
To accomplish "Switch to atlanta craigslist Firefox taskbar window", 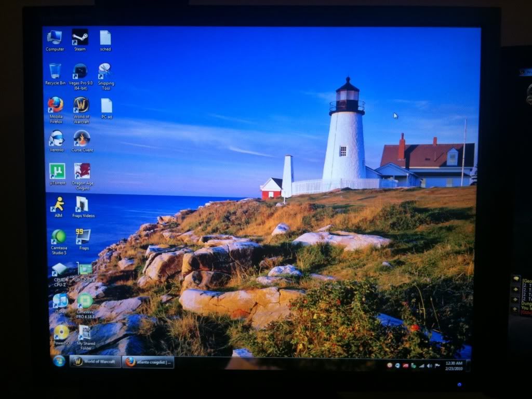I will point(148,362).
